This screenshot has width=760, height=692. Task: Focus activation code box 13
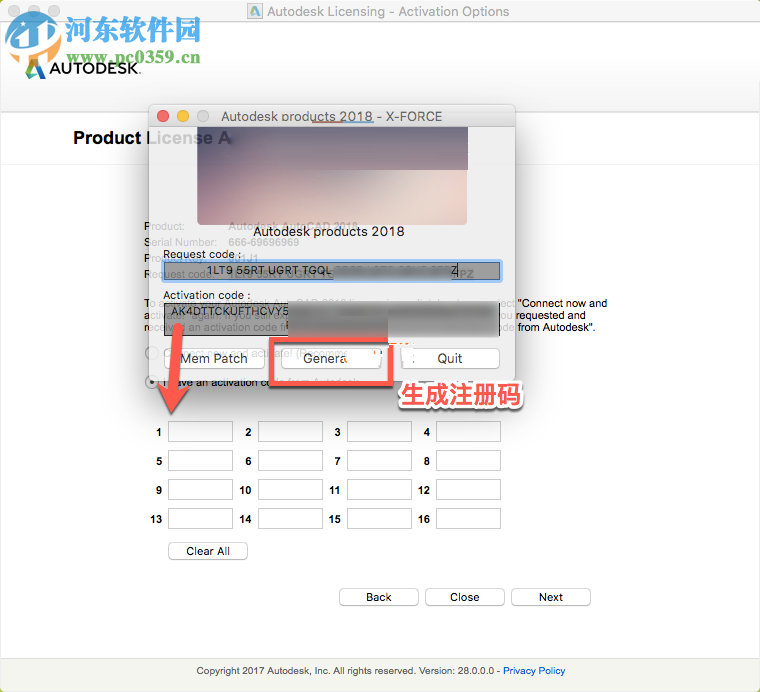pos(200,519)
